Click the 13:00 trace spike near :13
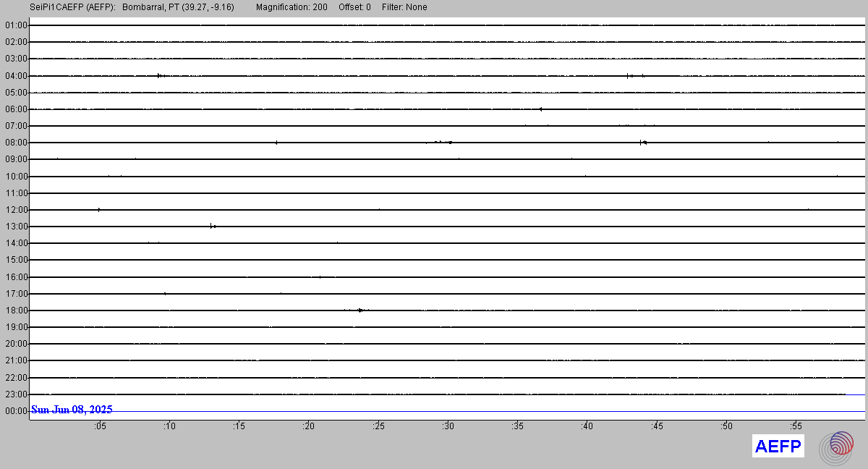The image size is (868, 469). 213,227
